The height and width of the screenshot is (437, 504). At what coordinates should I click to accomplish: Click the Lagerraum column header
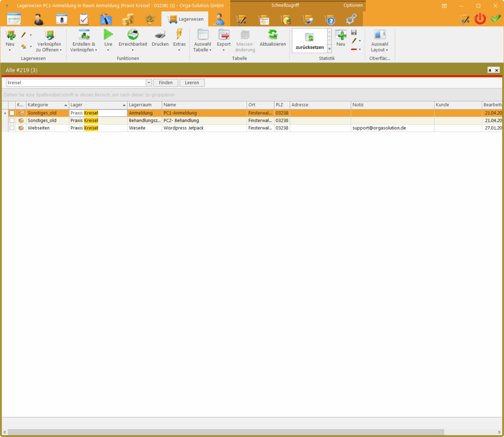coord(145,105)
